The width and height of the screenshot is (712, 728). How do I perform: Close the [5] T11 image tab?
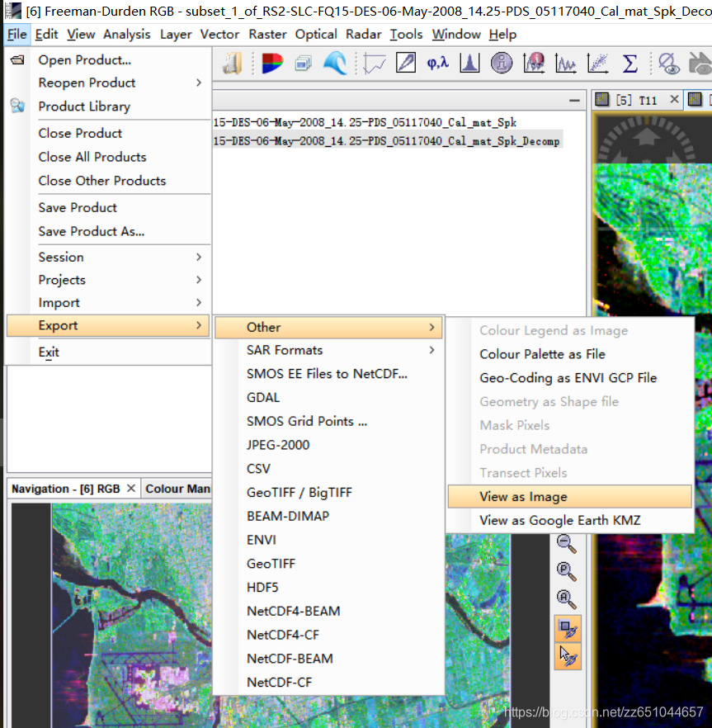point(674,99)
